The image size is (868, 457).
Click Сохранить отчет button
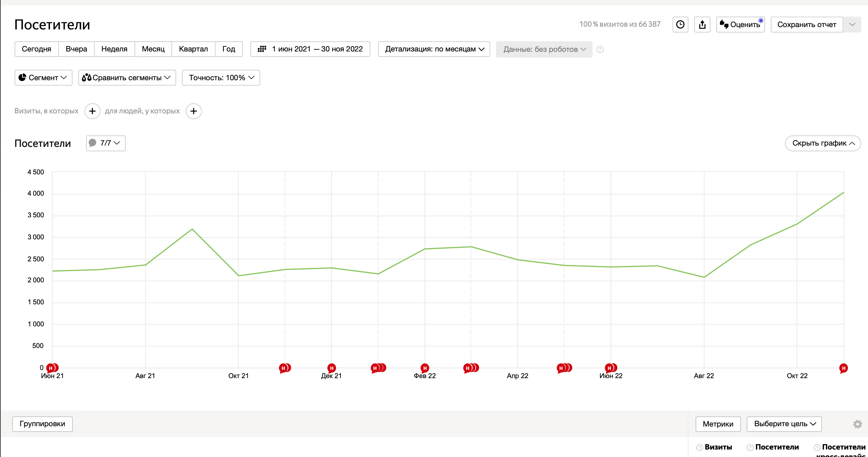[x=807, y=25]
